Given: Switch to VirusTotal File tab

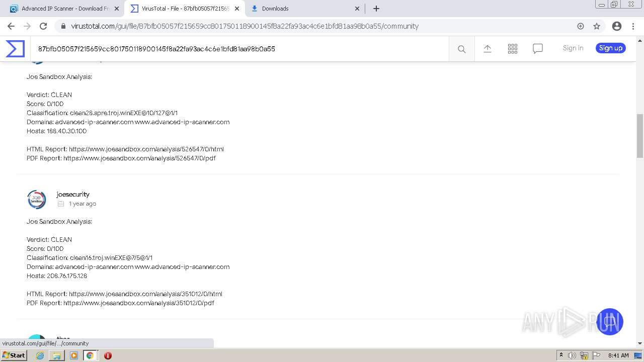Looking at the screenshot, I should point(185,9).
